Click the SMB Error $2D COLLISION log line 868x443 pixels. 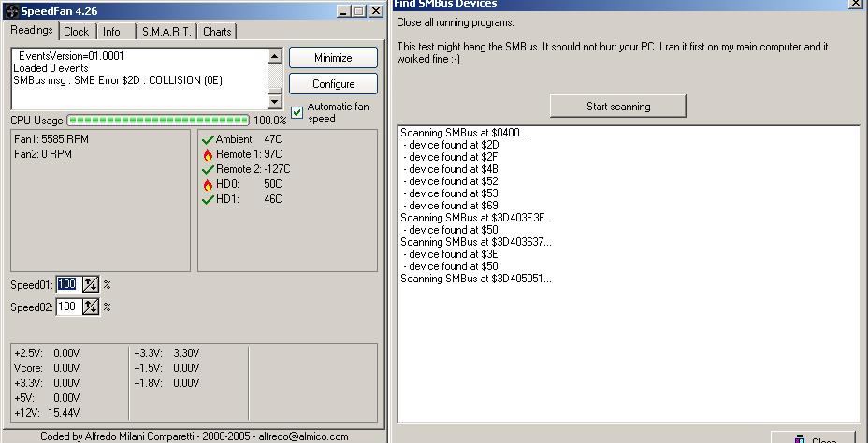click(118, 80)
